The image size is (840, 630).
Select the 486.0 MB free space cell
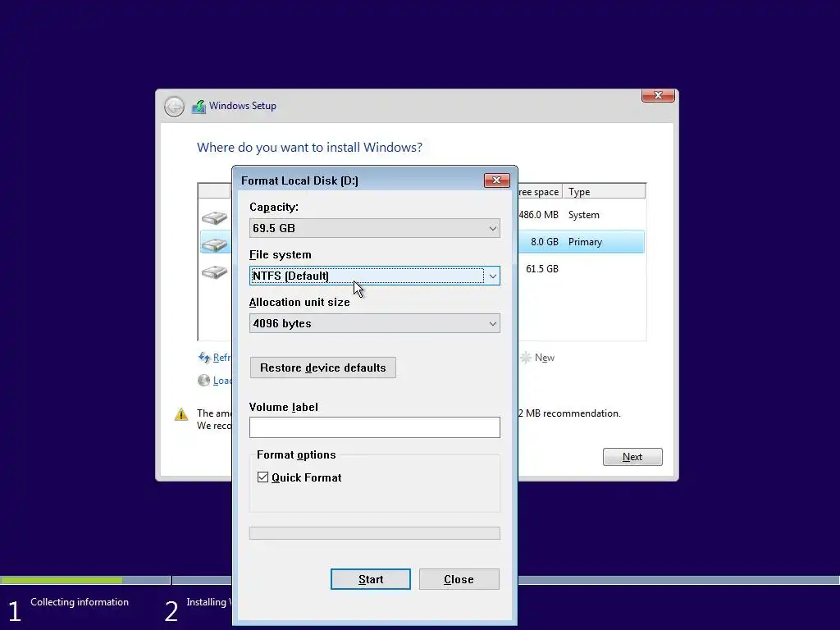(538, 215)
